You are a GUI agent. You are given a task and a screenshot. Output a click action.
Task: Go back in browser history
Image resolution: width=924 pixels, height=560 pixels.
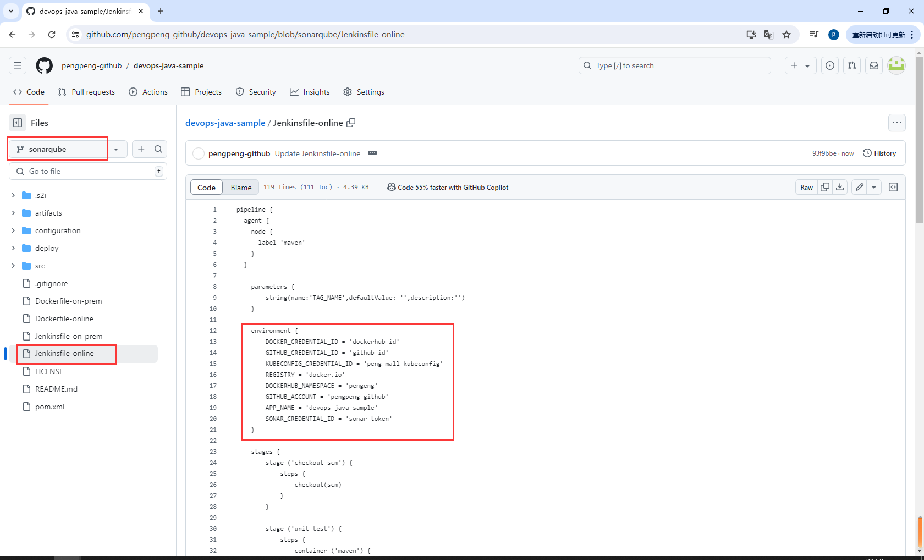coord(12,35)
